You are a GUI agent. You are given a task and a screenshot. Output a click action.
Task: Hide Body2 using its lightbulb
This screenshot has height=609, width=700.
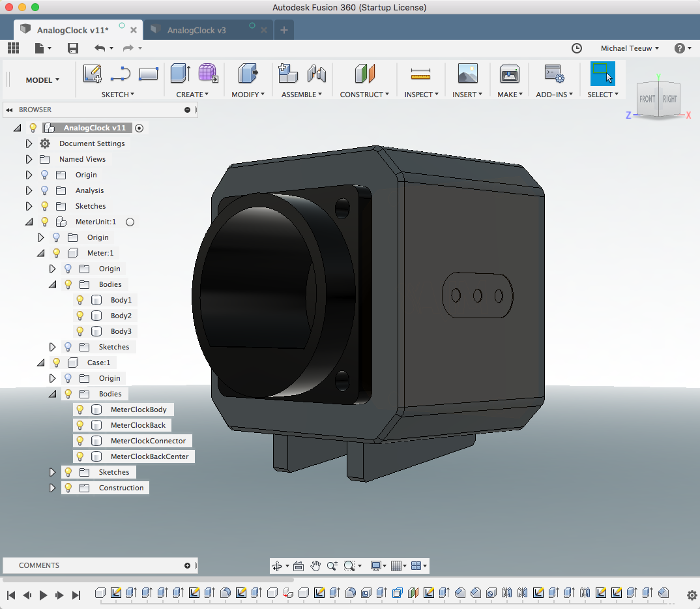click(x=80, y=316)
